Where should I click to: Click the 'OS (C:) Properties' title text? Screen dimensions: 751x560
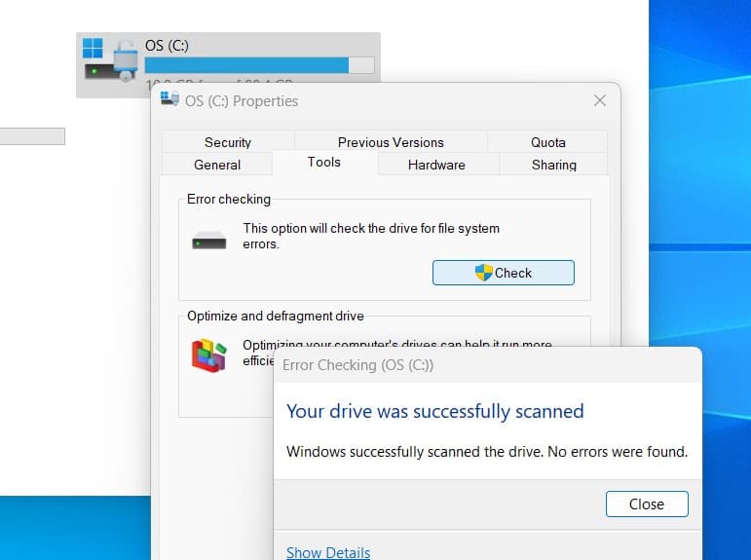point(242,101)
